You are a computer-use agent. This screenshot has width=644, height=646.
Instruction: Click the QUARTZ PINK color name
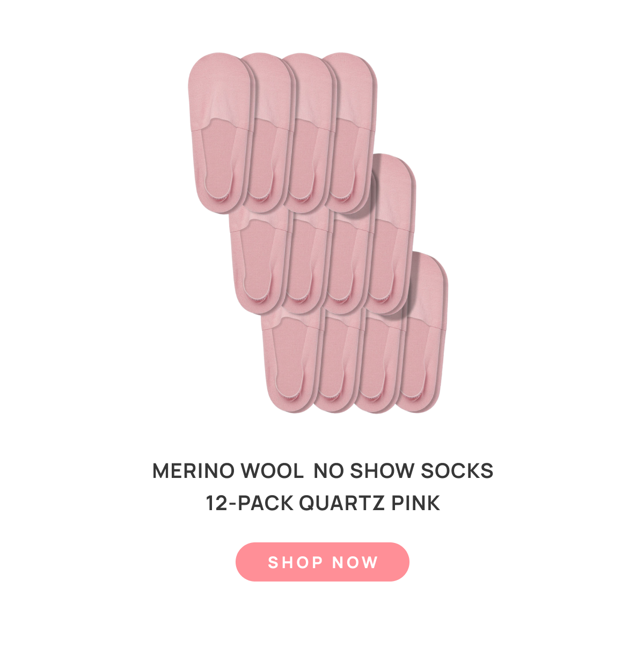(x=370, y=504)
